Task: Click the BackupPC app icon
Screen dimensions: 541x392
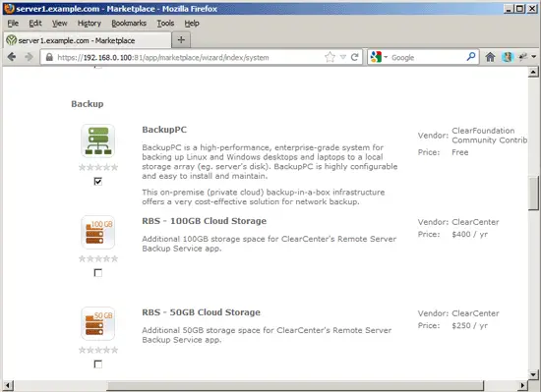Action: [98, 140]
